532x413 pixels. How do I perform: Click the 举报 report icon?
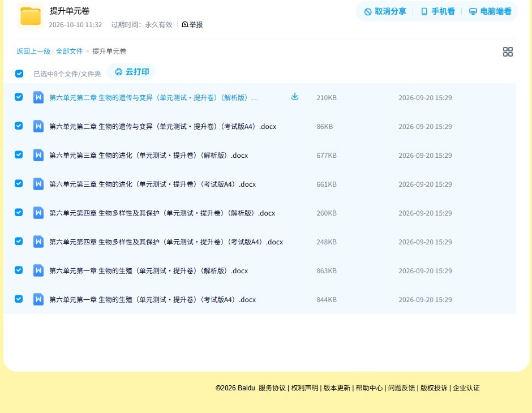185,24
